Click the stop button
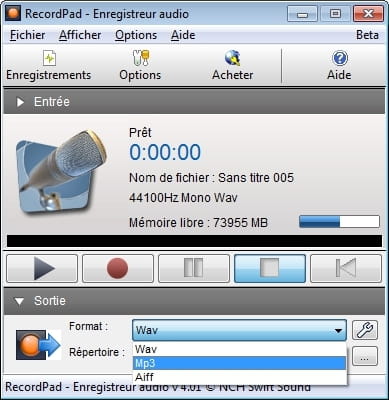Screen dimensions: 389x400 270,268
